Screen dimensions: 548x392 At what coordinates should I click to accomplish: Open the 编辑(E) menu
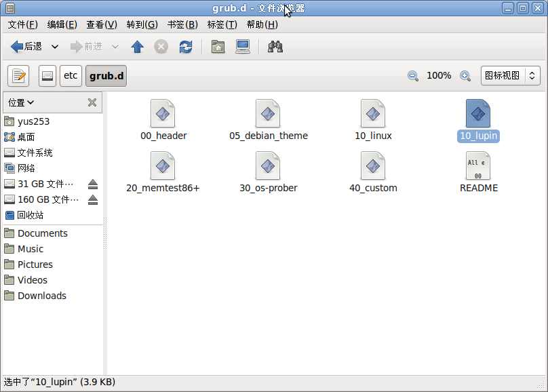click(62, 24)
